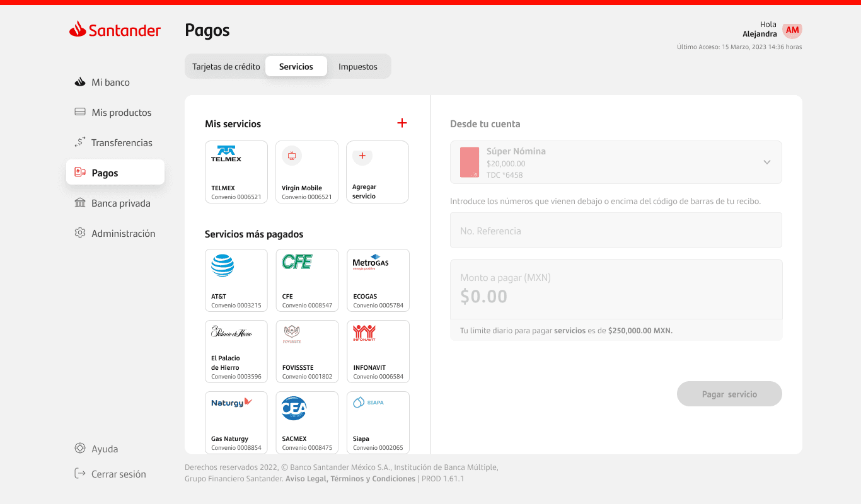This screenshot has height=504, width=861.
Task: Open Ayuda link
Action: (x=105, y=449)
